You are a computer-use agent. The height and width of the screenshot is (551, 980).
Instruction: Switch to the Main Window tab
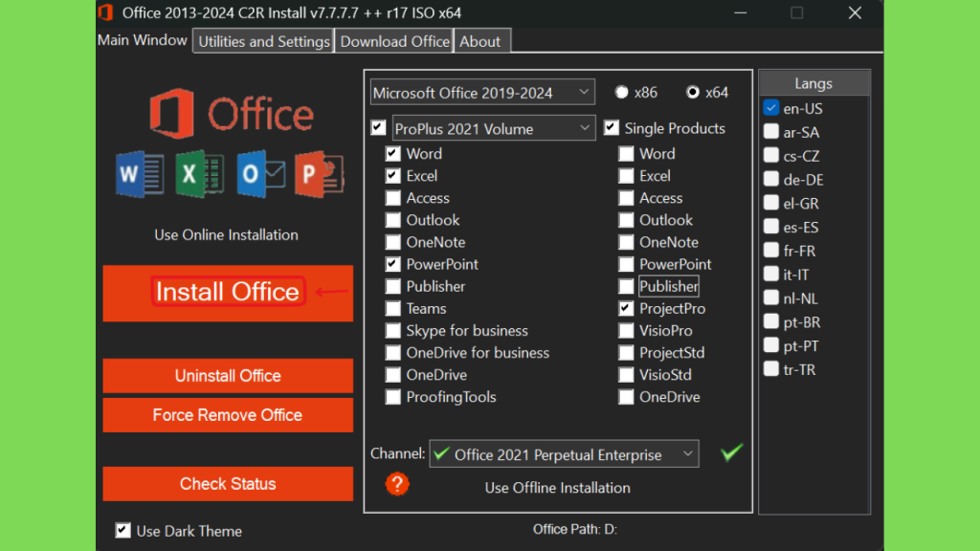(143, 40)
